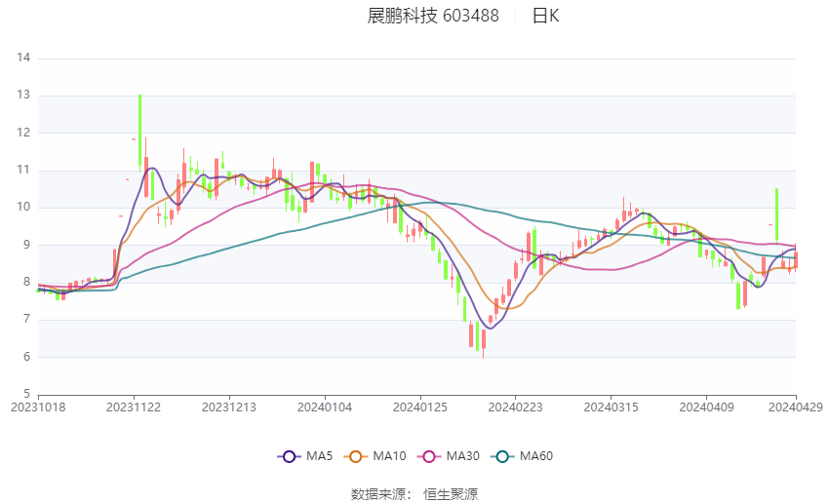Click the chart title 展鹏科技 603488
The width and height of the screenshot is (829, 504).
click(433, 16)
